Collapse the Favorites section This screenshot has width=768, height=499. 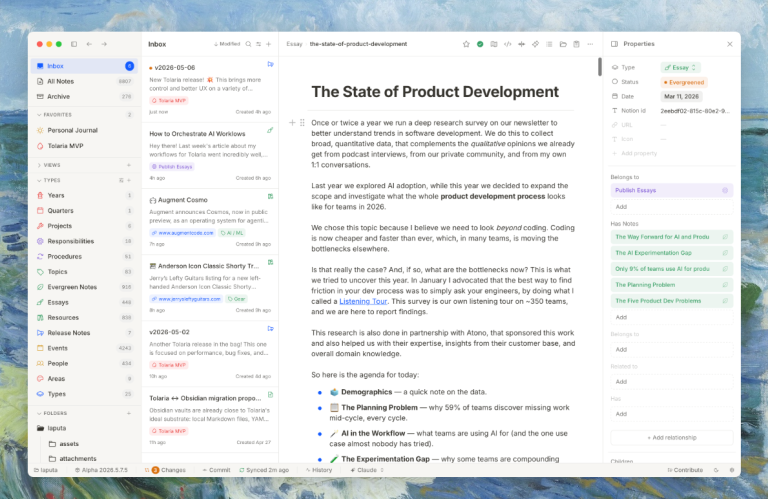pyautogui.click(x=39, y=115)
